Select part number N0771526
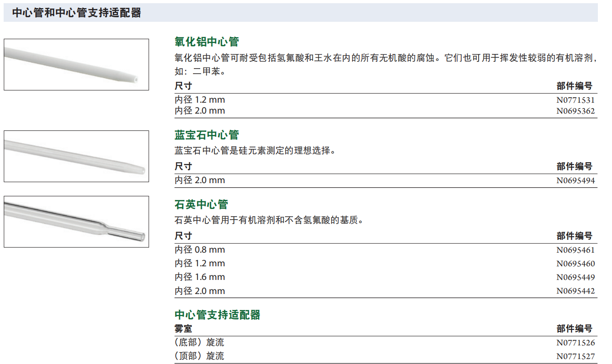 click(576, 343)
